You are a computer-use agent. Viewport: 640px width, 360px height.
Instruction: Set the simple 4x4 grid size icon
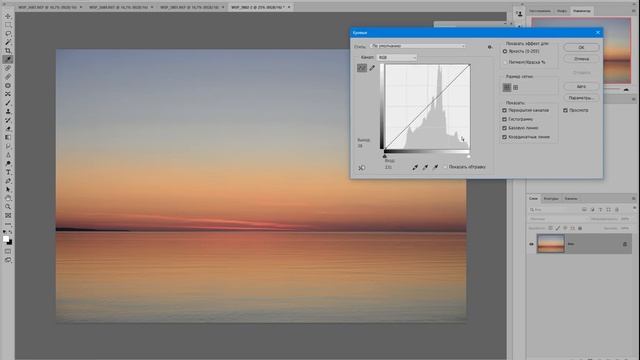[507, 87]
